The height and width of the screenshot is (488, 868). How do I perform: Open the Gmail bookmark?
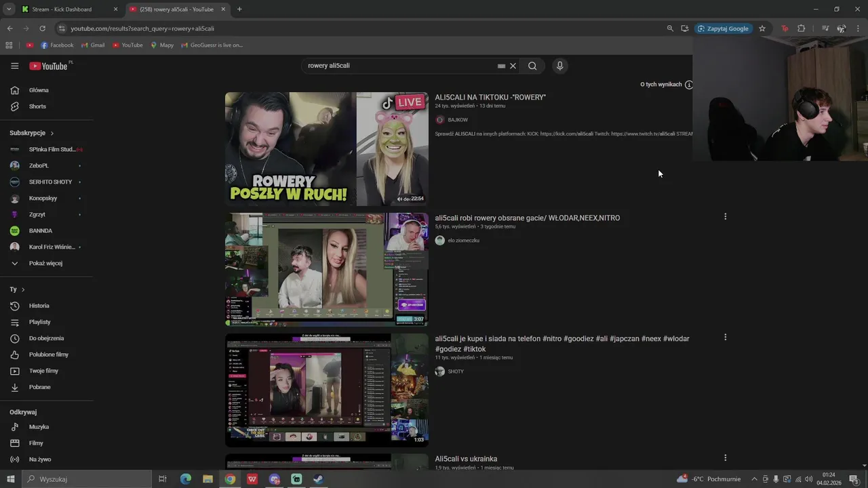pyautogui.click(x=93, y=45)
